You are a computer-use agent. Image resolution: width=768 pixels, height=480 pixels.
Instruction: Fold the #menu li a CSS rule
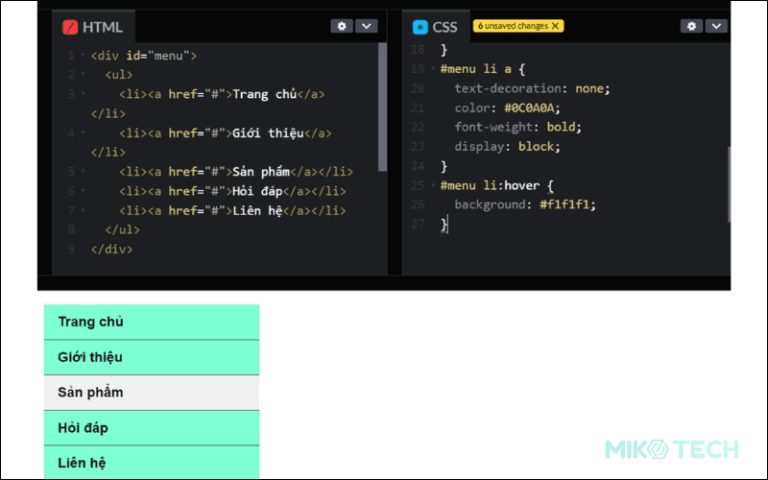[x=432, y=69]
